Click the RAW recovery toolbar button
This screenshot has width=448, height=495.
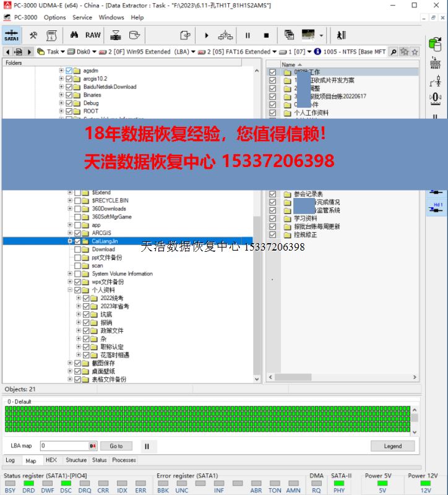click(93, 35)
